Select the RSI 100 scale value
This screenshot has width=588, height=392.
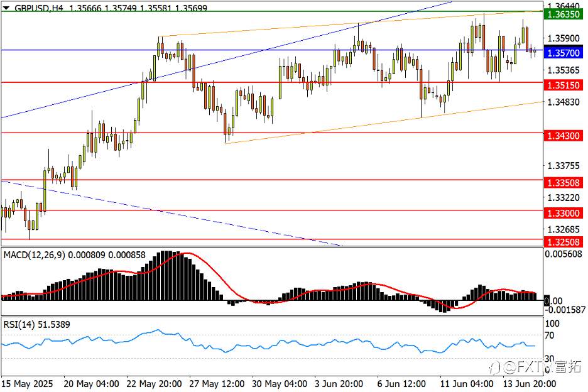[552, 324]
